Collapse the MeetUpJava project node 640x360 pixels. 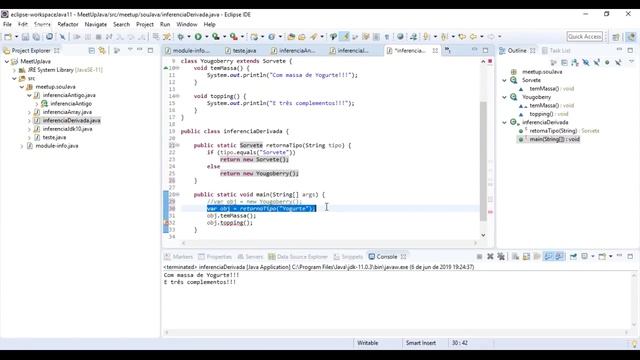(7, 61)
